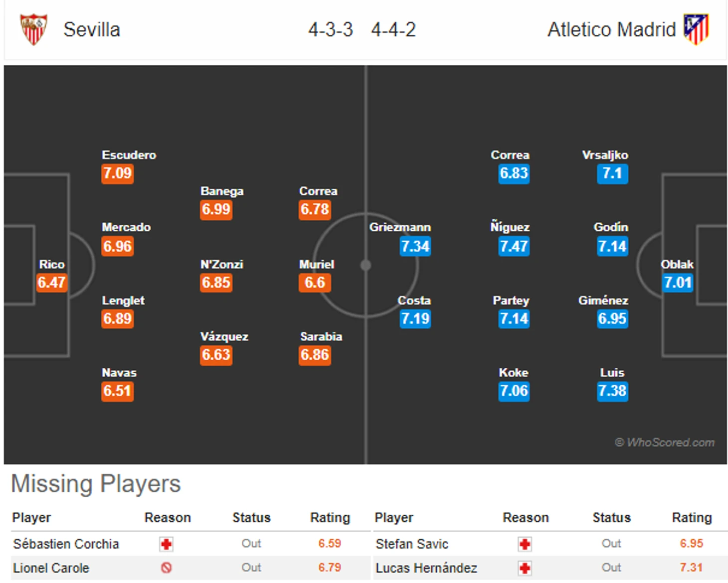Screen dimensions: 728x583
Task: Click Oblak's 7.01 rating badge
Action: pos(678,283)
